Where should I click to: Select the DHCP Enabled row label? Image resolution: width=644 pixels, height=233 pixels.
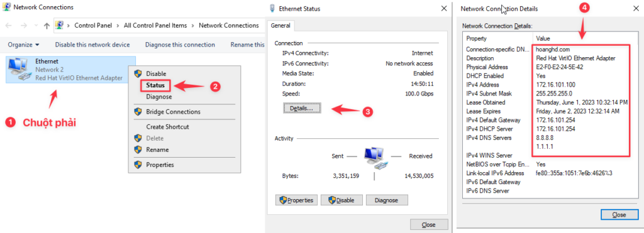(x=485, y=76)
